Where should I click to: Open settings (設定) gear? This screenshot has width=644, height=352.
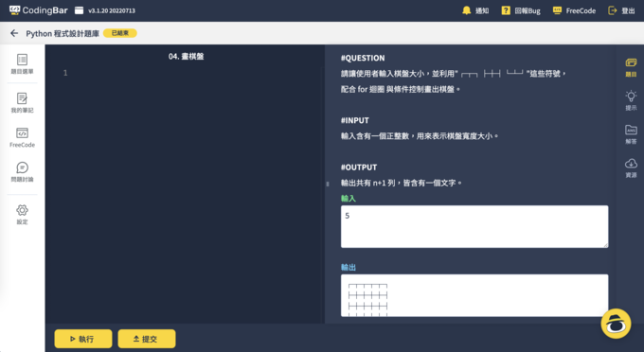(x=22, y=215)
